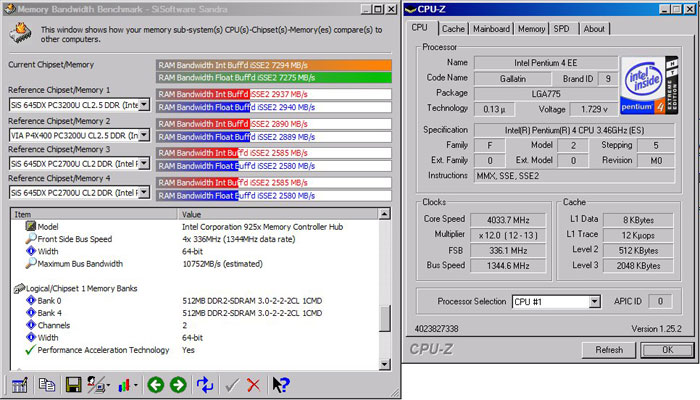
Task: Click the Voltage 1.729 v field
Action: 594,109
